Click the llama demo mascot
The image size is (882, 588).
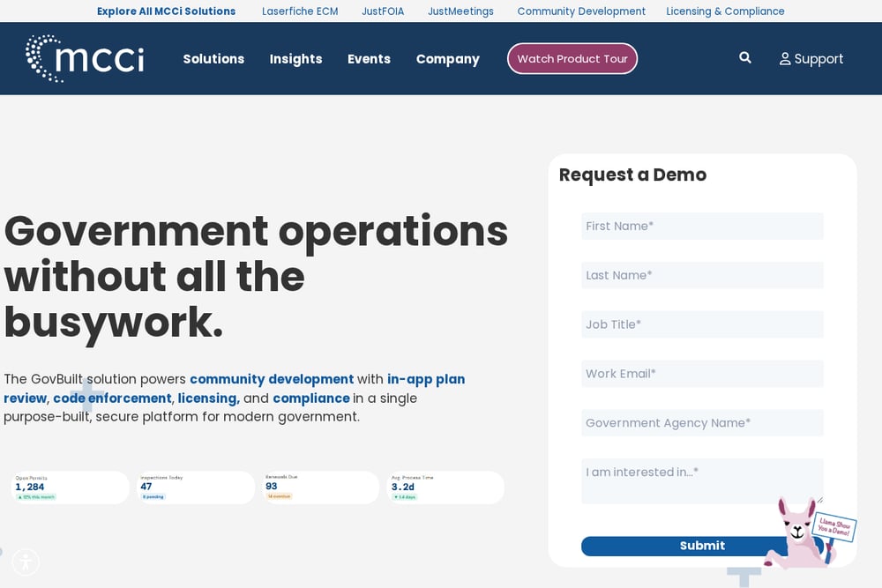point(809,533)
